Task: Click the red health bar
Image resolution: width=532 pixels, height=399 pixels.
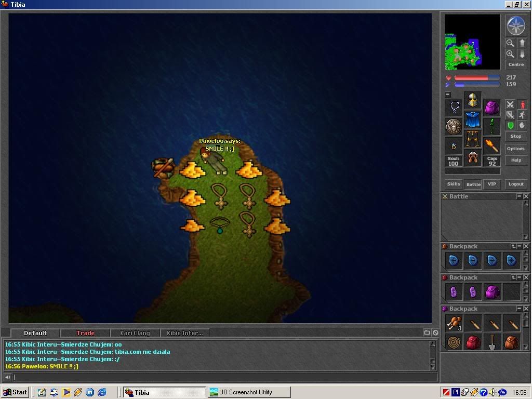Action: pyautogui.click(x=477, y=78)
